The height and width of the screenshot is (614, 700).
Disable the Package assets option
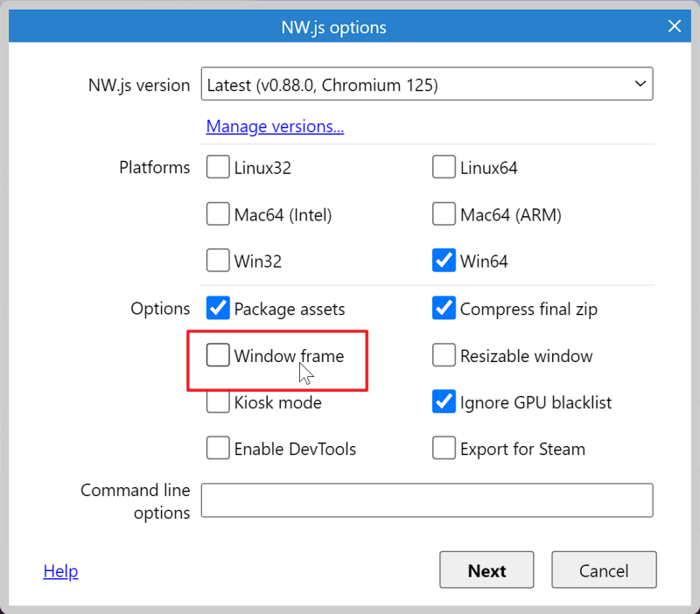218,308
